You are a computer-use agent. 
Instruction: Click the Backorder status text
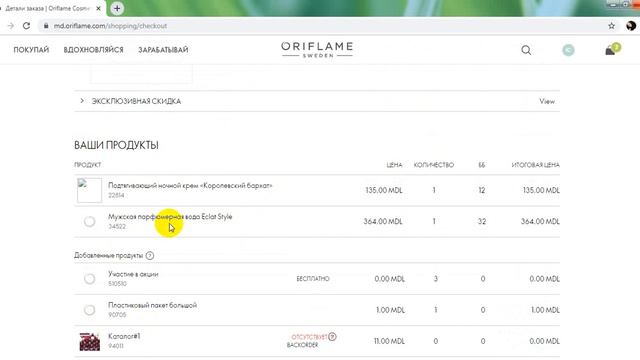(x=302, y=345)
